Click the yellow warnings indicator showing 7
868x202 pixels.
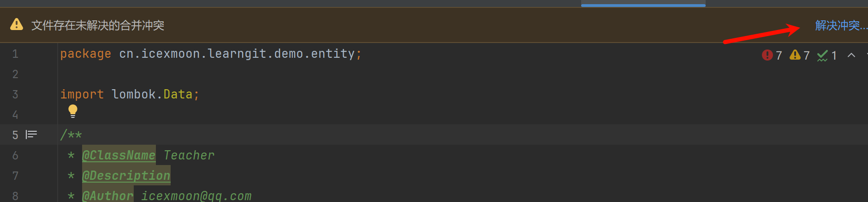799,55
